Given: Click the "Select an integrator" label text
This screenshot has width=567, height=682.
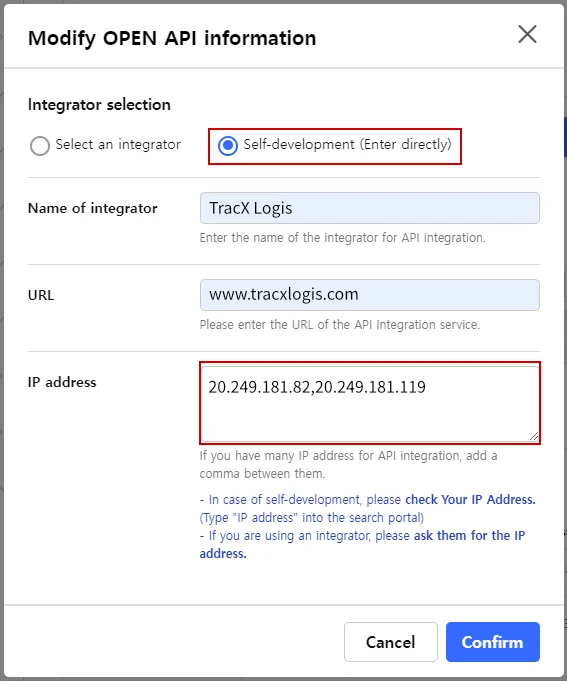Looking at the screenshot, I should pyautogui.click(x=118, y=144).
